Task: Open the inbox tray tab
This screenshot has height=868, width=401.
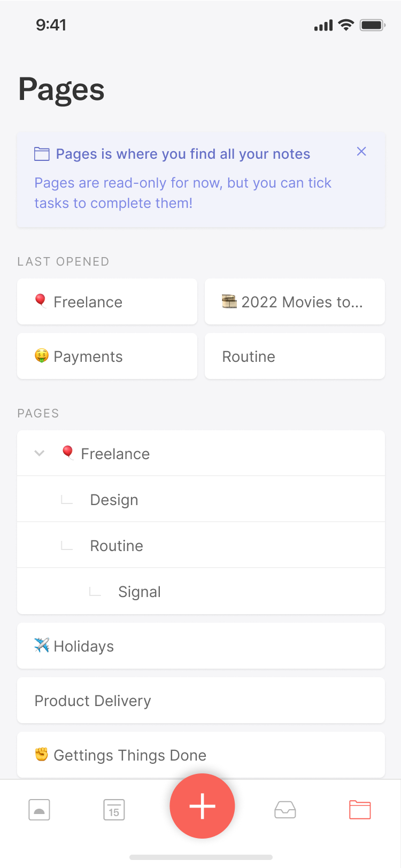Action: coord(285,810)
